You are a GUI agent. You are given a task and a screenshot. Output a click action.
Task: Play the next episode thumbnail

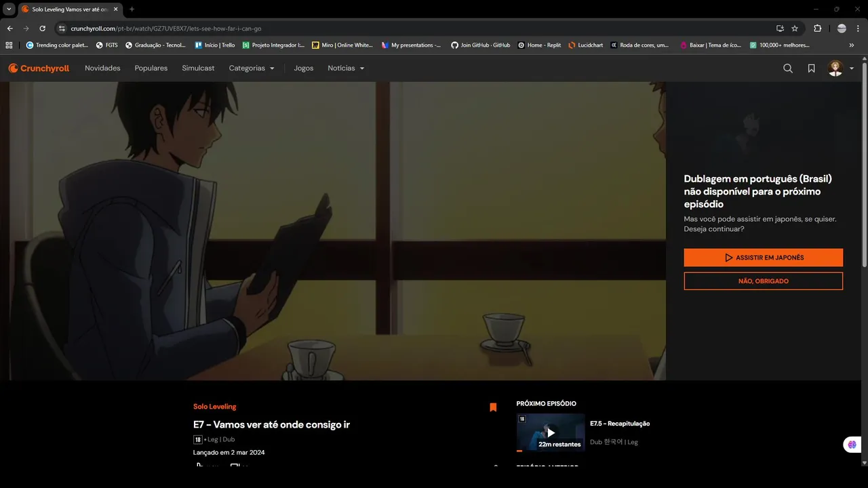[551, 432]
